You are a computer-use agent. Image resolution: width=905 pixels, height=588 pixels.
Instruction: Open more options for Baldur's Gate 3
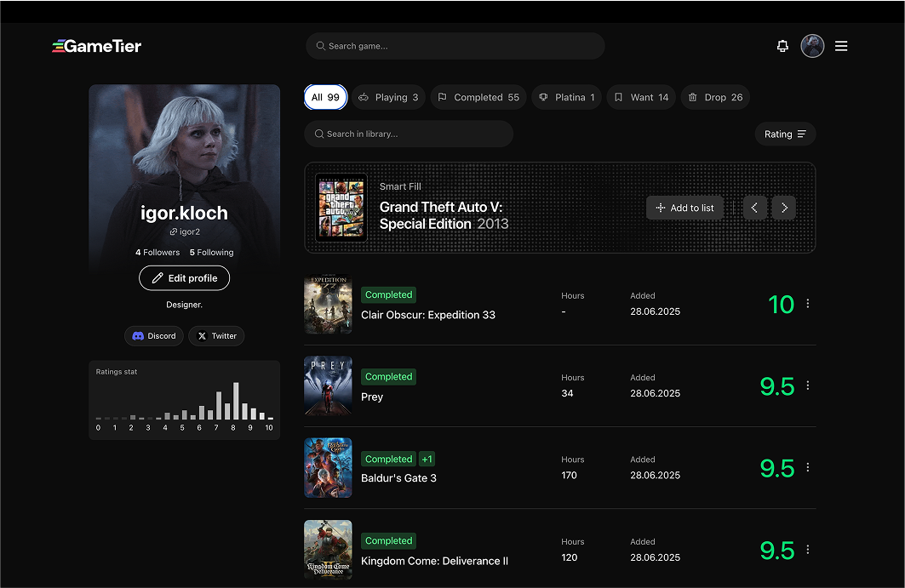(807, 467)
